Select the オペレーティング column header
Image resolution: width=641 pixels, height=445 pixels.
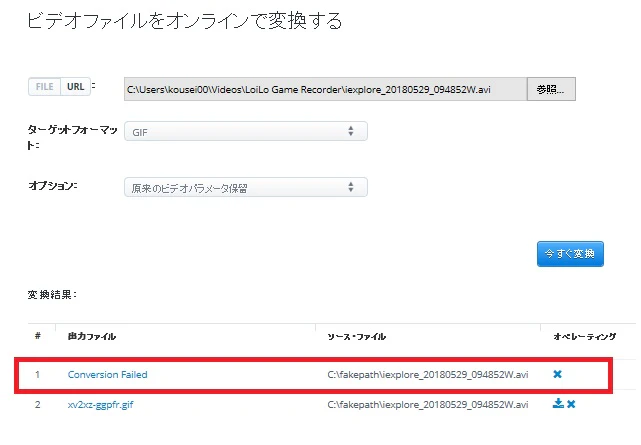click(585, 337)
